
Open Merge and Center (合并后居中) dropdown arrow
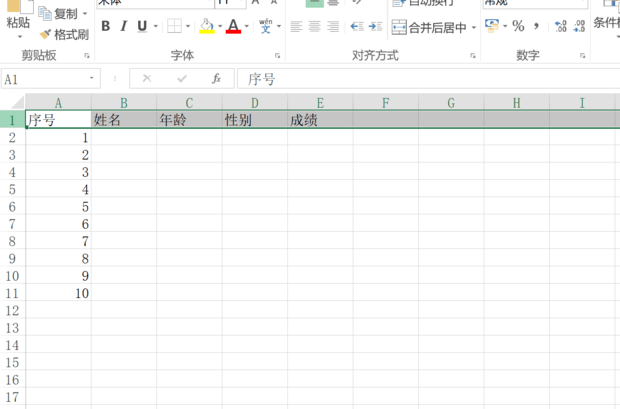(474, 27)
